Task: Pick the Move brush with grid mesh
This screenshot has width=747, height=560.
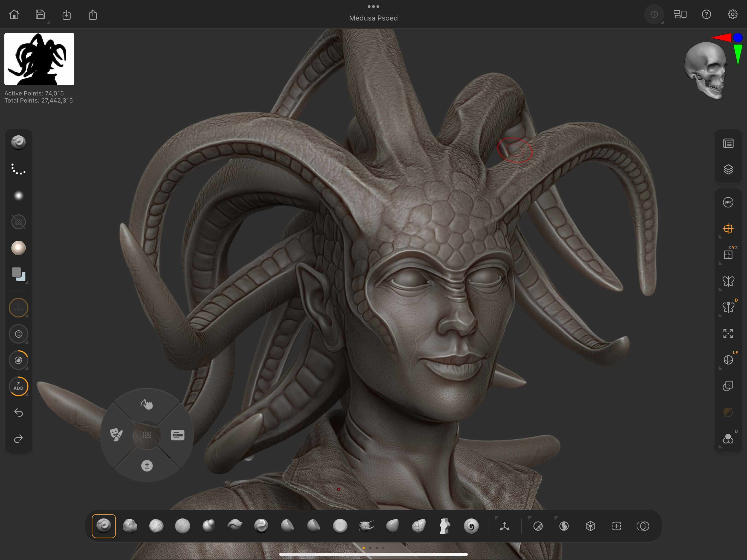Action: 419,526
